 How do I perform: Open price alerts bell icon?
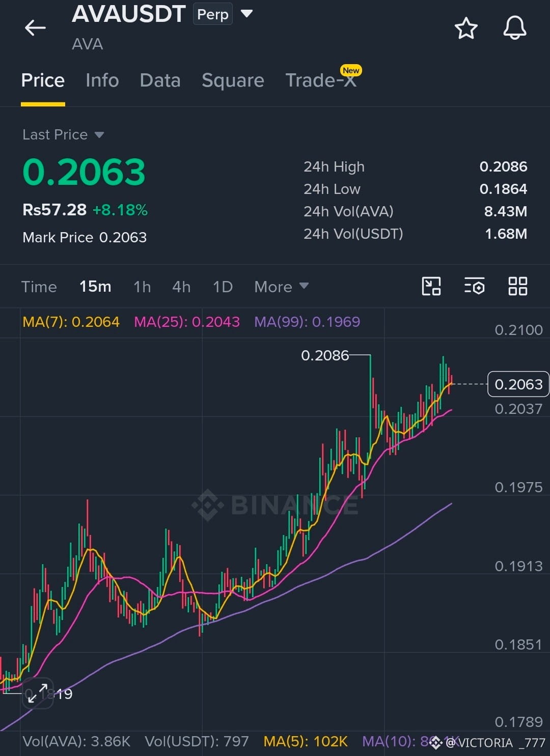coord(515,27)
